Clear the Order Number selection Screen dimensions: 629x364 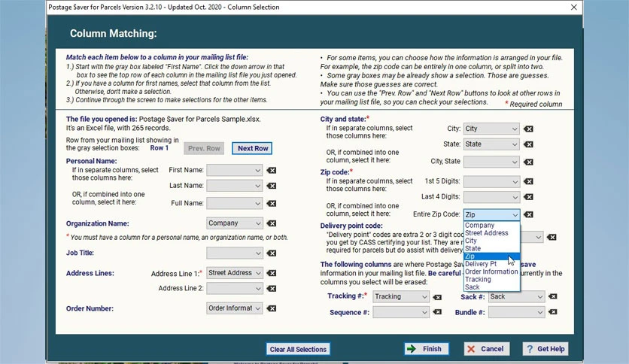272,308
